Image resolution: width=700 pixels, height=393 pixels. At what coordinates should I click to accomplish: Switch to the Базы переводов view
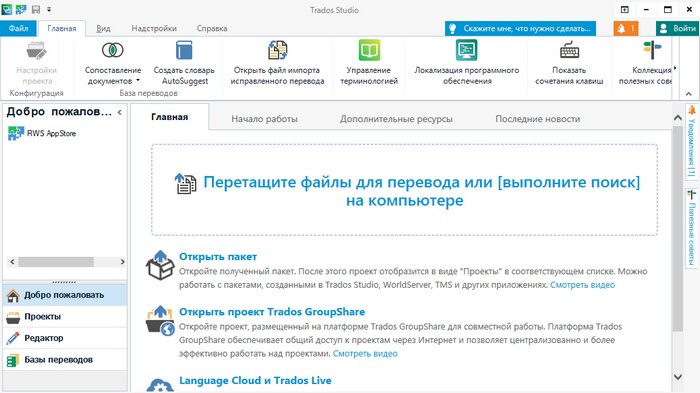pyautogui.click(x=65, y=360)
